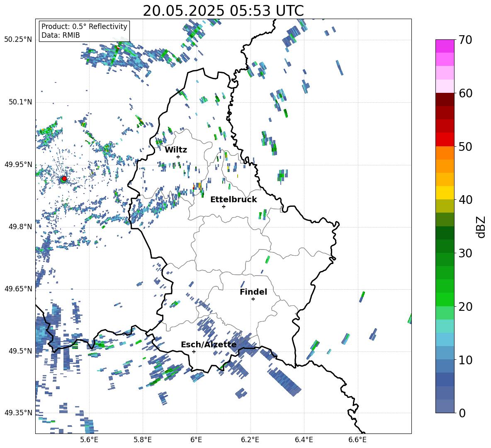
Task: Click the 50.1°N latitude label
Action: pyautogui.click(x=20, y=102)
